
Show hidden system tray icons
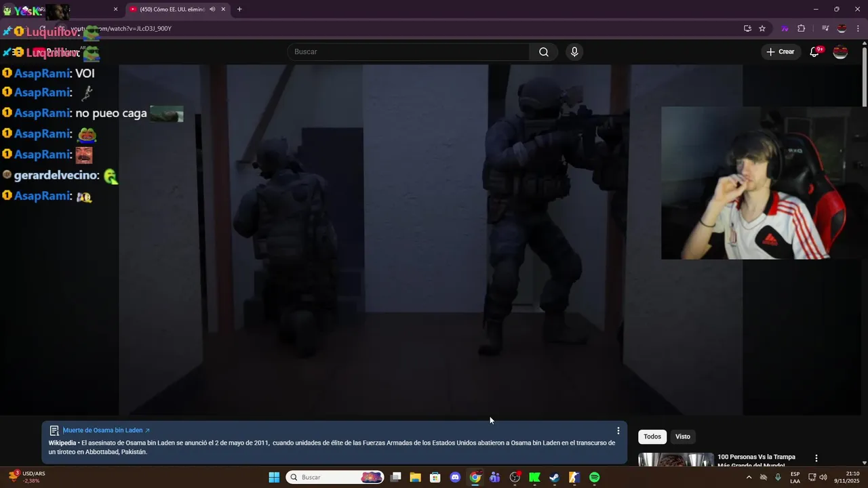[x=749, y=477]
